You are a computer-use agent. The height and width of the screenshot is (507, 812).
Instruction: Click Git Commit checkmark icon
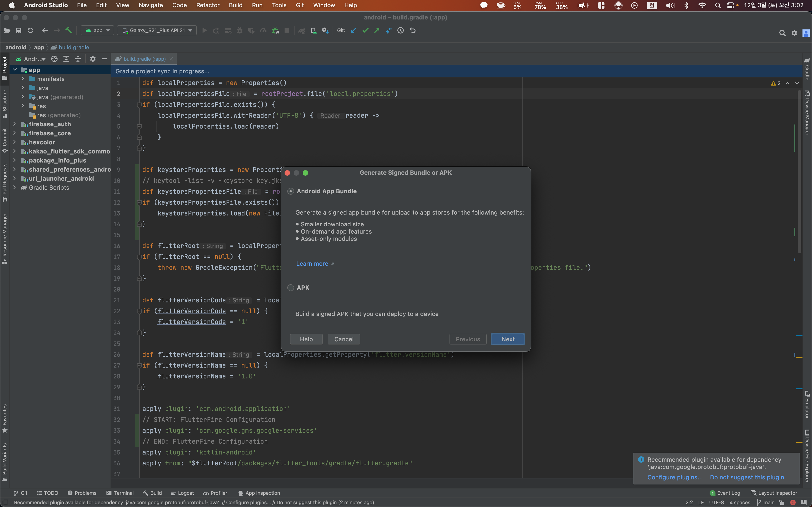pos(365,31)
